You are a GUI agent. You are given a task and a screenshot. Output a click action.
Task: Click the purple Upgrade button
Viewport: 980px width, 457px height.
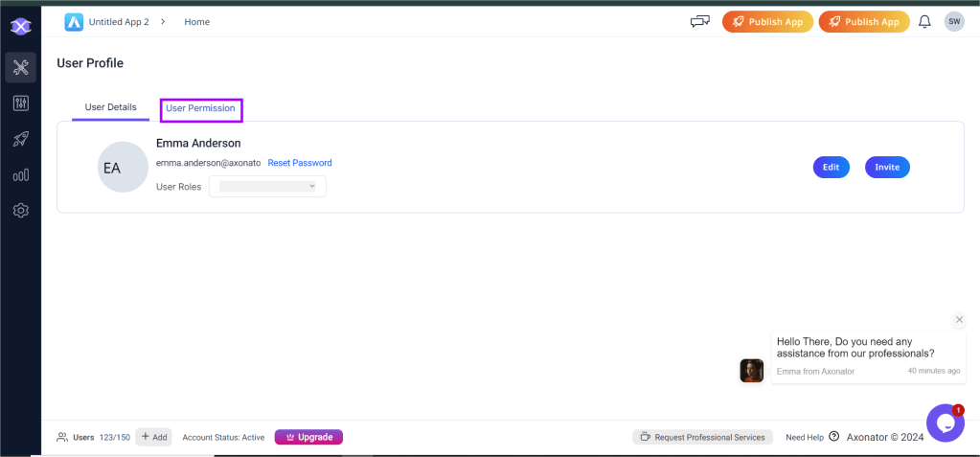click(308, 437)
